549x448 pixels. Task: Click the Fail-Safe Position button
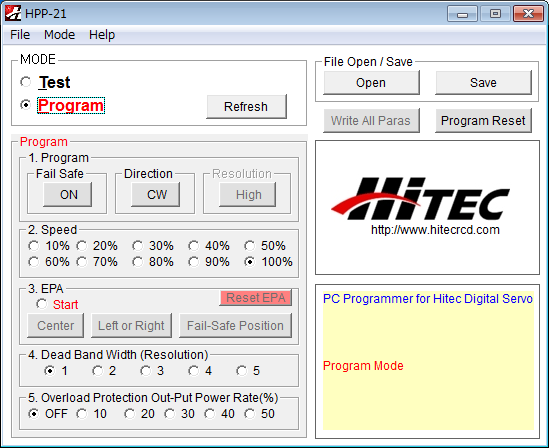tap(235, 326)
